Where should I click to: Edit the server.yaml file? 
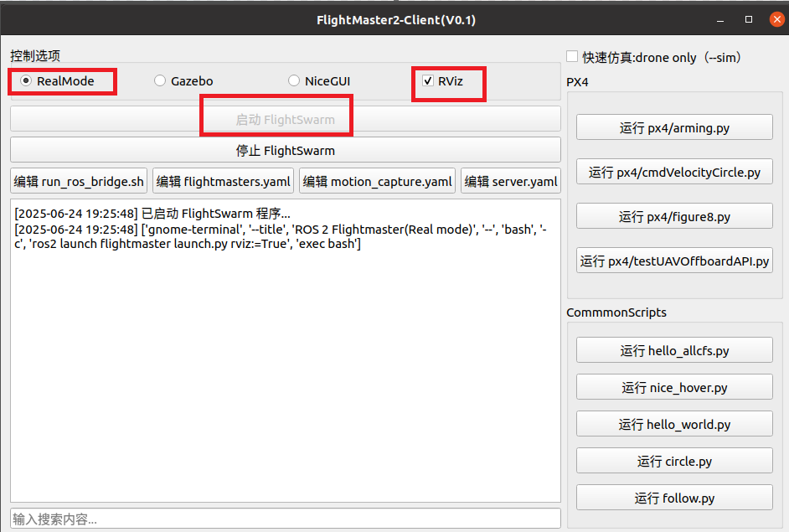511,181
